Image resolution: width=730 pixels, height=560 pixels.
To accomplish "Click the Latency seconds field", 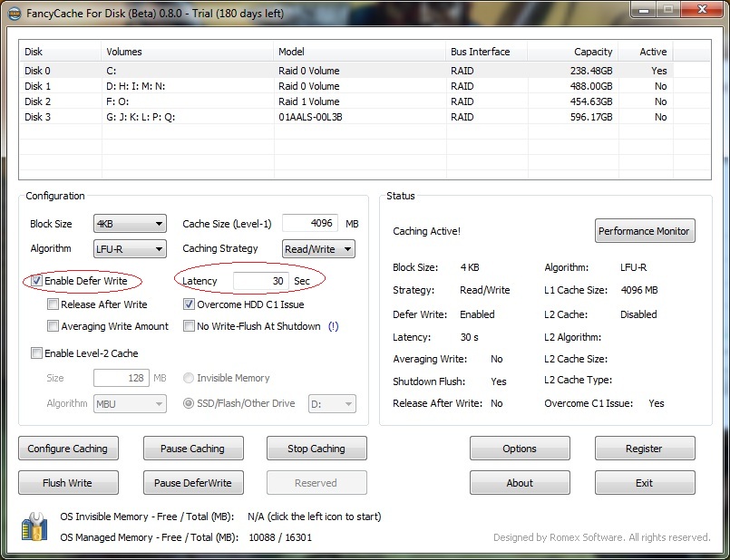I will click(261, 281).
